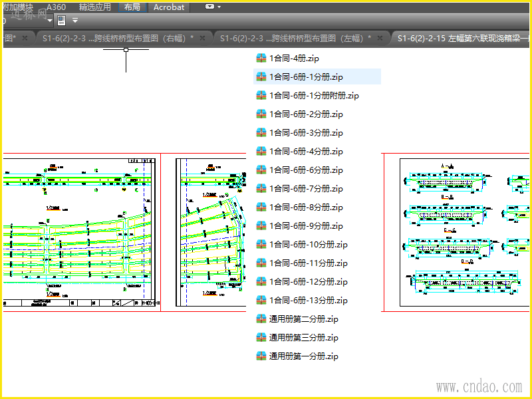Click the zip icon beside 1合同-6册-3分册.zip

tap(261, 133)
